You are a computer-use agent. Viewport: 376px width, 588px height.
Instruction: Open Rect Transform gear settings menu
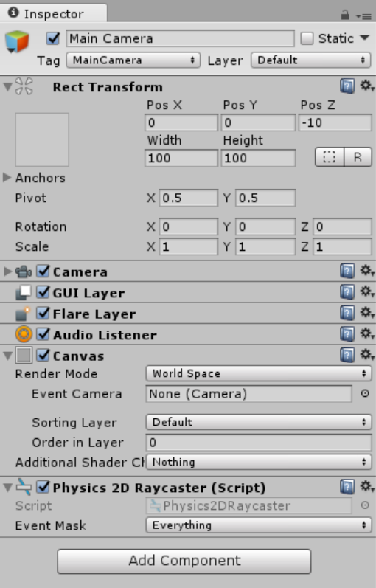click(367, 86)
